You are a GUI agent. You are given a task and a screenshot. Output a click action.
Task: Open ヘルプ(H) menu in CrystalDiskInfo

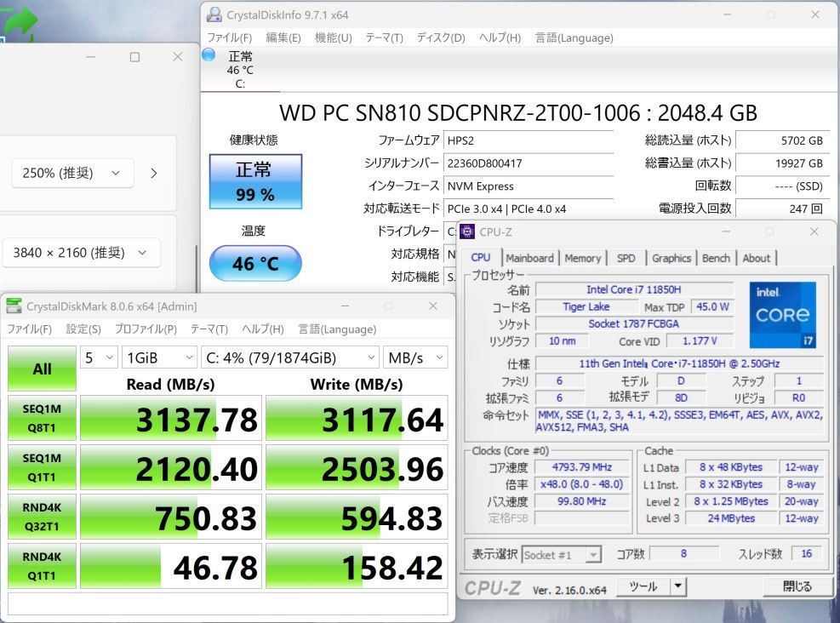500,37
